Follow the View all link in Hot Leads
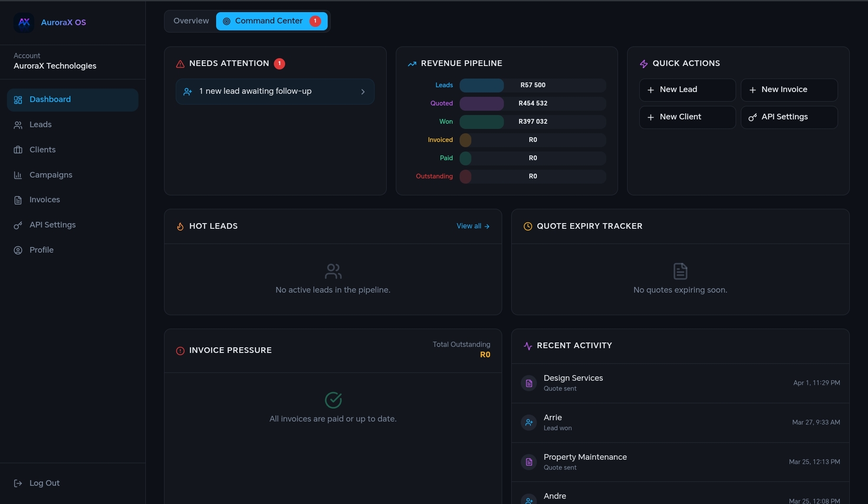 tap(473, 226)
